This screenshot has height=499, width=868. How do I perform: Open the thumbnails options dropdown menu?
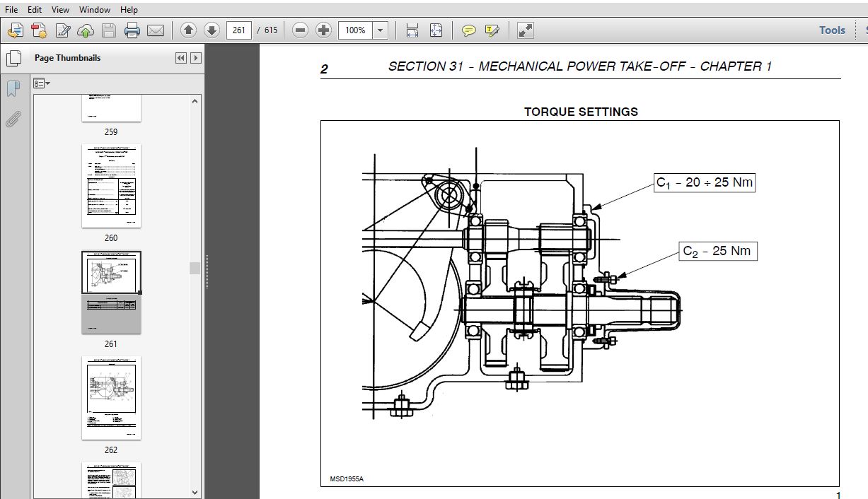[x=41, y=83]
